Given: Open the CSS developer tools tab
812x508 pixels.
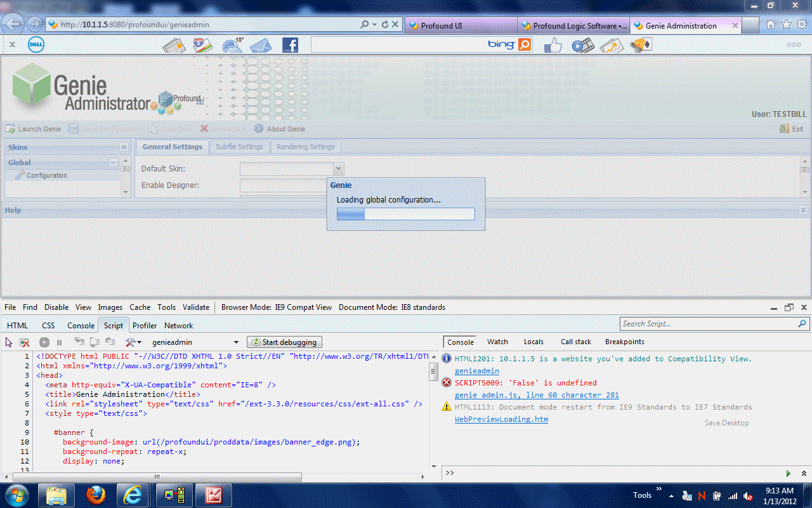Looking at the screenshot, I should coord(48,325).
